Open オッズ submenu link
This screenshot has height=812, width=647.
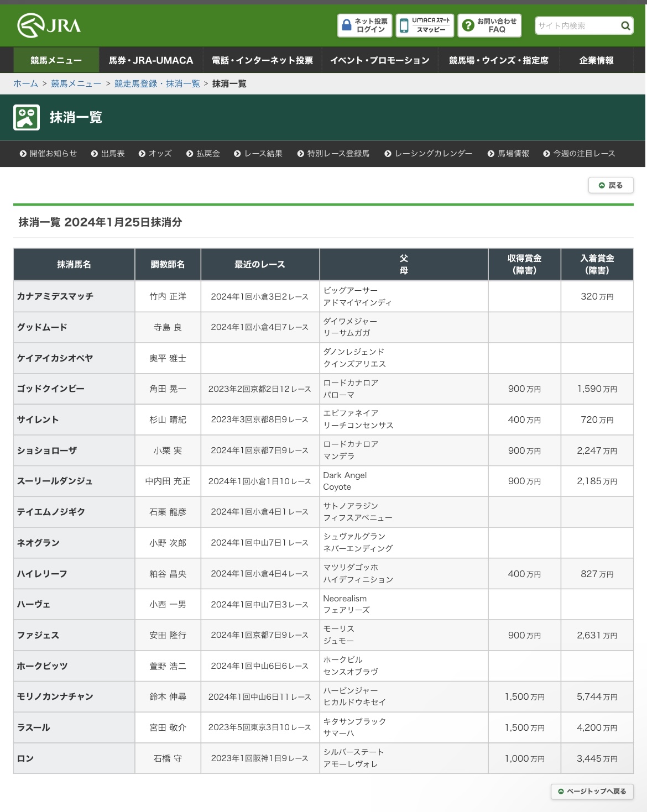pyautogui.click(x=155, y=154)
